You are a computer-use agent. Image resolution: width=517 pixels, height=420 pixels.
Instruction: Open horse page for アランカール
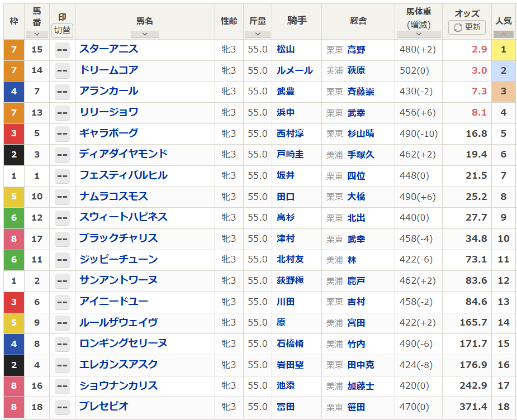tap(109, 91)
